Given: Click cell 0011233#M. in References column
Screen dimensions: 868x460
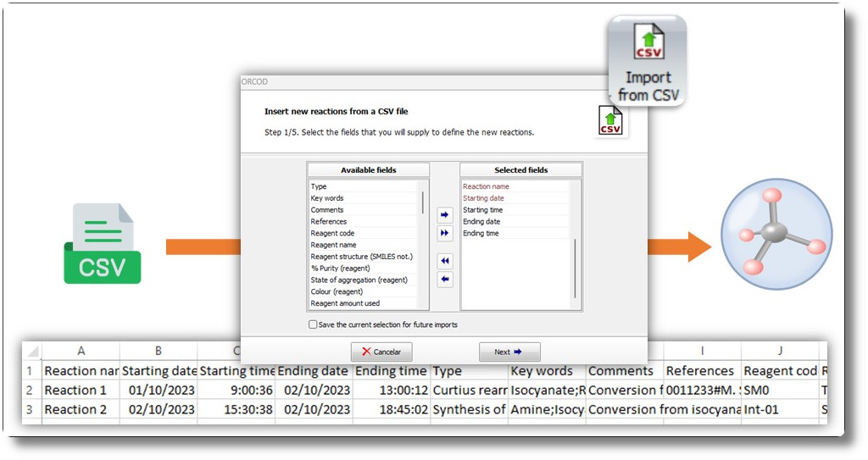Looking at the screenshot, I should click(702, 391).
